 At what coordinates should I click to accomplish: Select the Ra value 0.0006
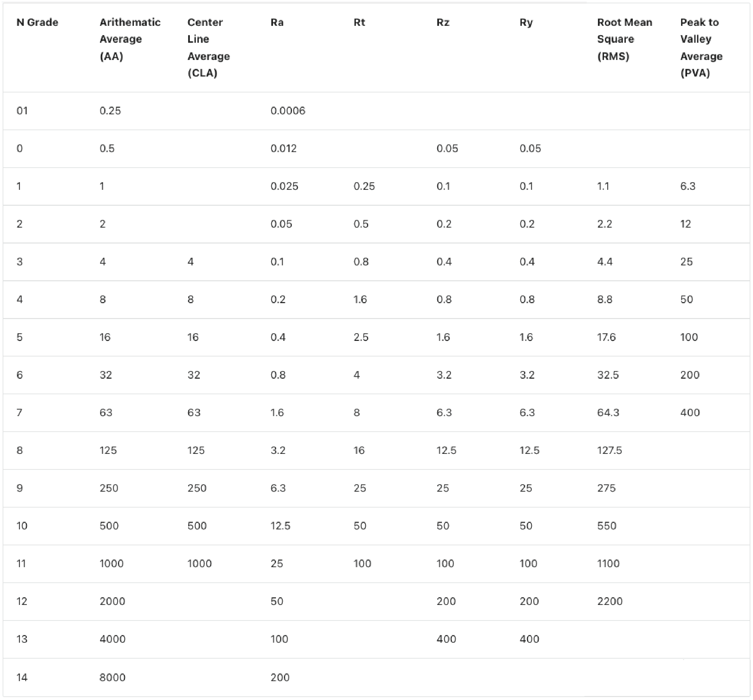tap(288, 111)
